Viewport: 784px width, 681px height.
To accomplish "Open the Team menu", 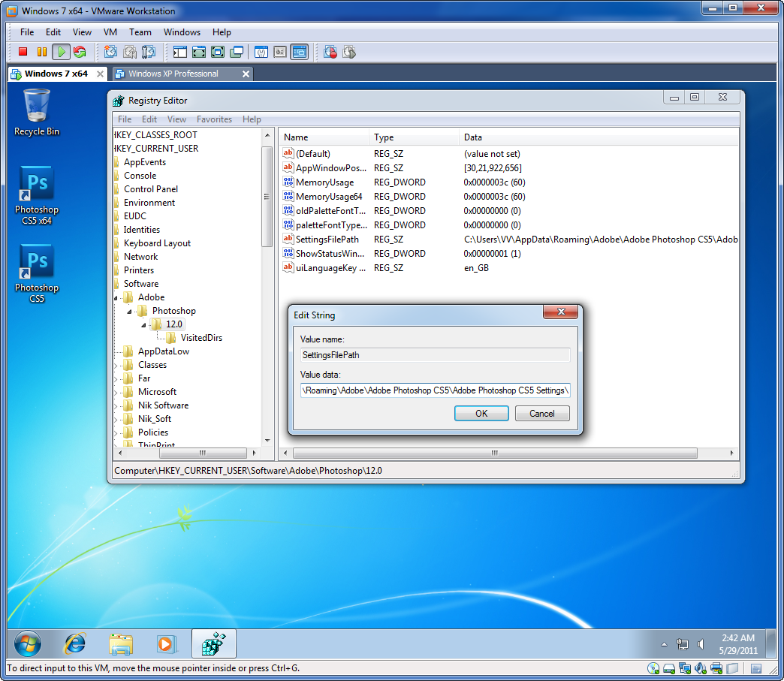I will (x=140, y=32).
